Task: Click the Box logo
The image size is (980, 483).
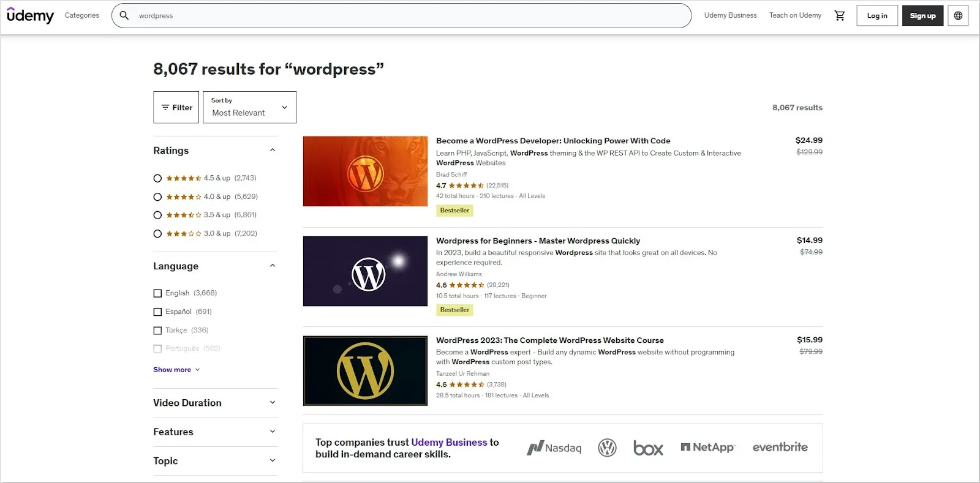Action: 648,448
